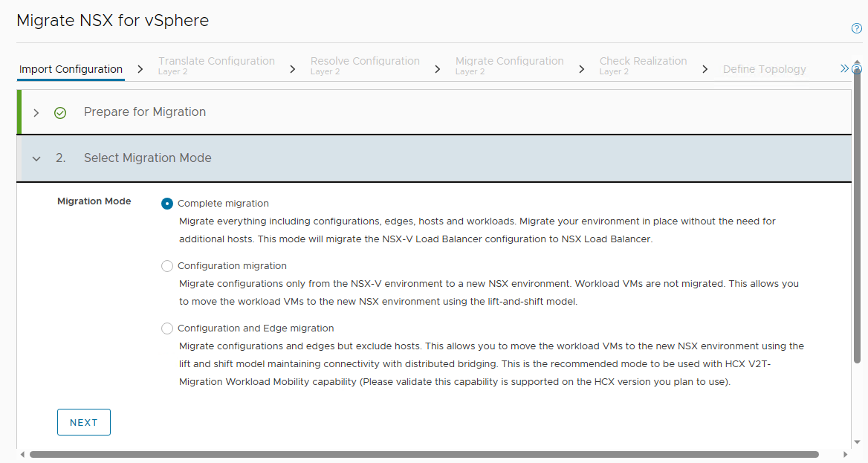This screenshot has height=463, width=868.
Task: Select Configuration and Edge migration radio button
Action: [166, 328]
